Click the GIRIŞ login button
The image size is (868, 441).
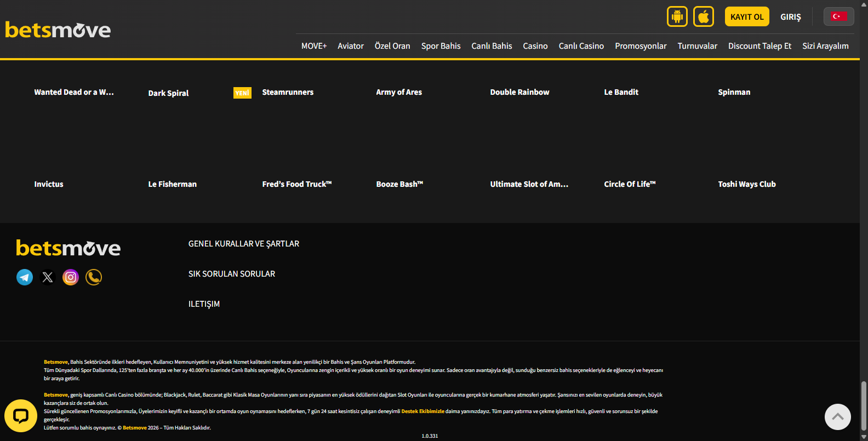coord(790,17)
